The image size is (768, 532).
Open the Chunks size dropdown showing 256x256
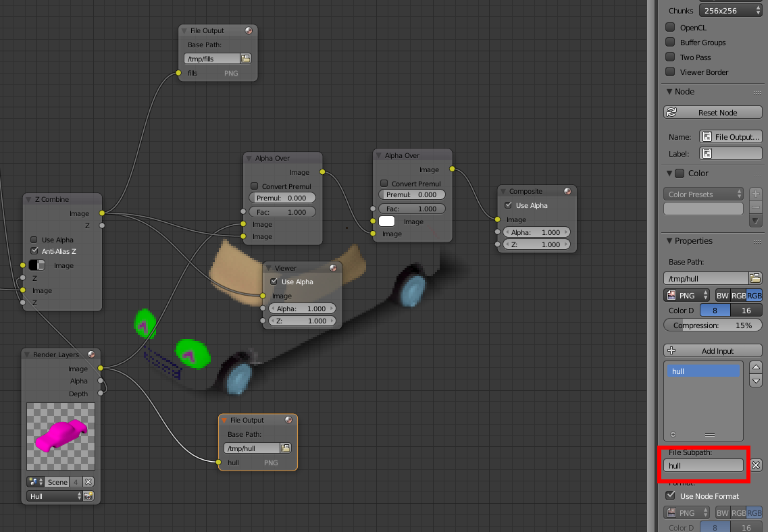click(x=731, y=10)
